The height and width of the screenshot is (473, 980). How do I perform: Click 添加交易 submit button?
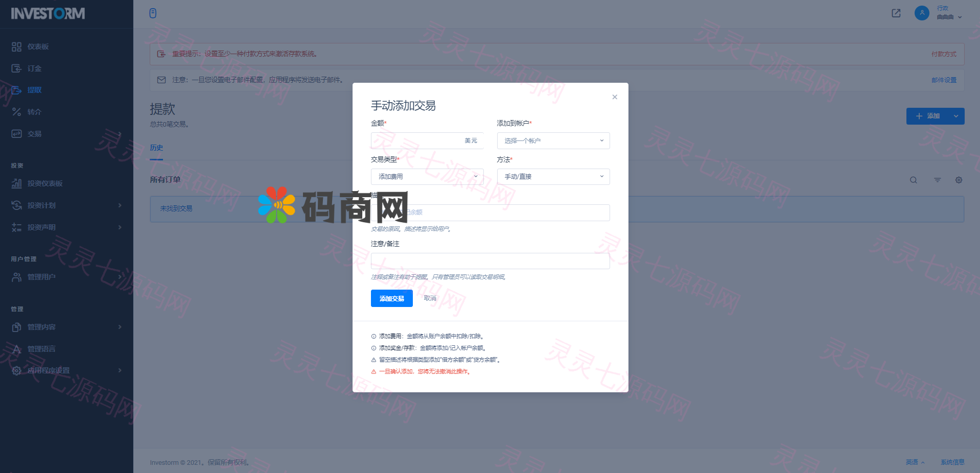pos(392,298)
